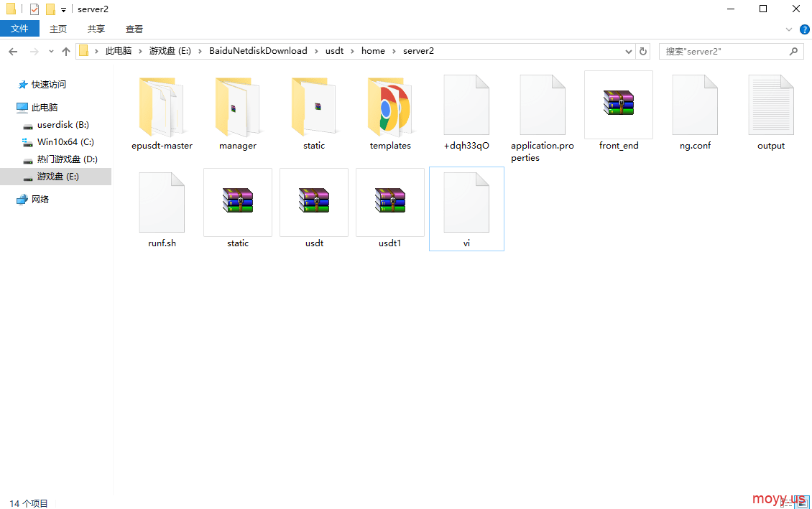Select 网络 in navigation pane
The height and width of the screenshot is (509, 812).
tap(40, 199)
